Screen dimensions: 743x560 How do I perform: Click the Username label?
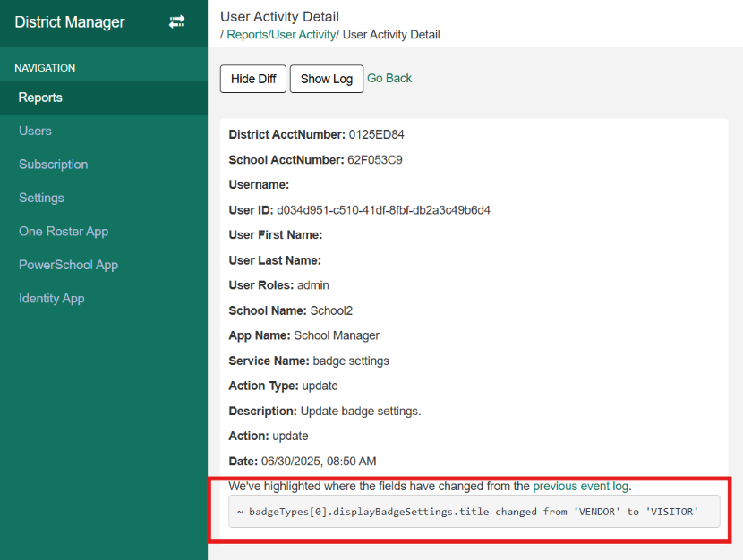[259, 184]
